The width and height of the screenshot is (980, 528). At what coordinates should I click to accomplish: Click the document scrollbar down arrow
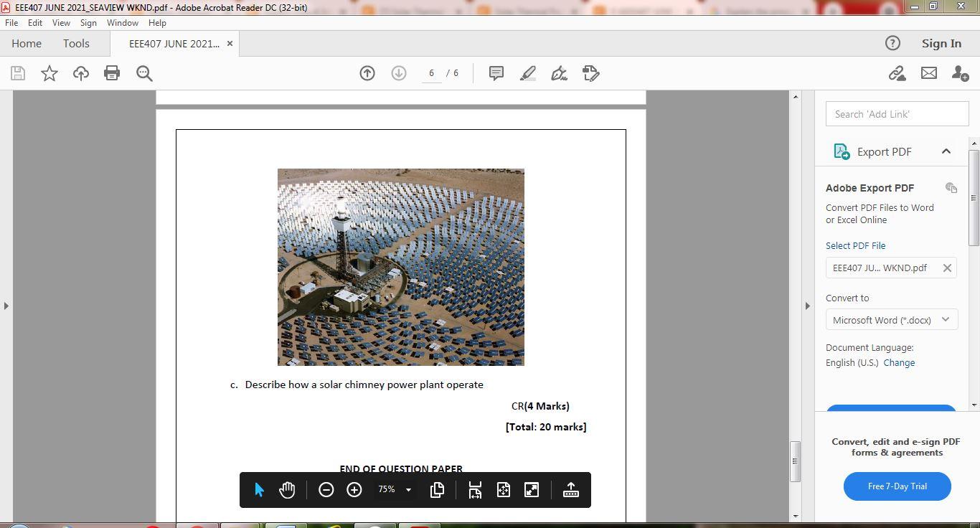coord(795,517)
